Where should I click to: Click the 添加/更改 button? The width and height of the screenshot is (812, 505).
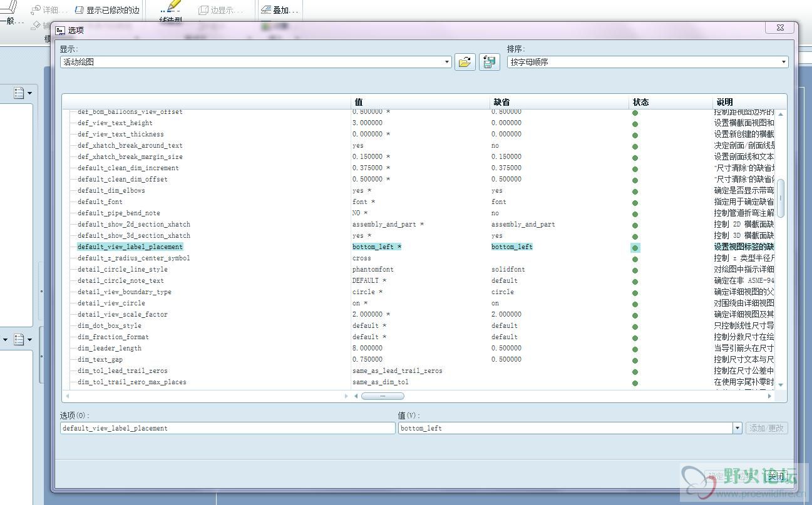click(766, 428)
